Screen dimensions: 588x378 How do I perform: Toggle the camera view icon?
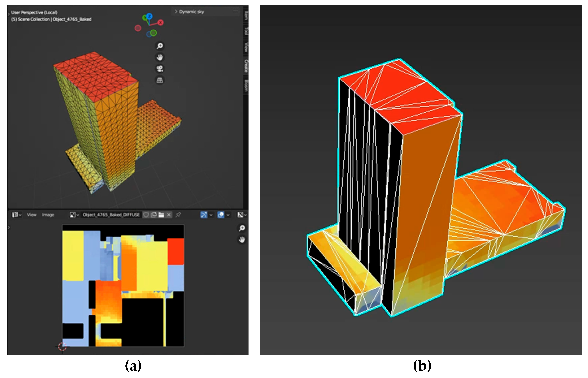(160, 69)
